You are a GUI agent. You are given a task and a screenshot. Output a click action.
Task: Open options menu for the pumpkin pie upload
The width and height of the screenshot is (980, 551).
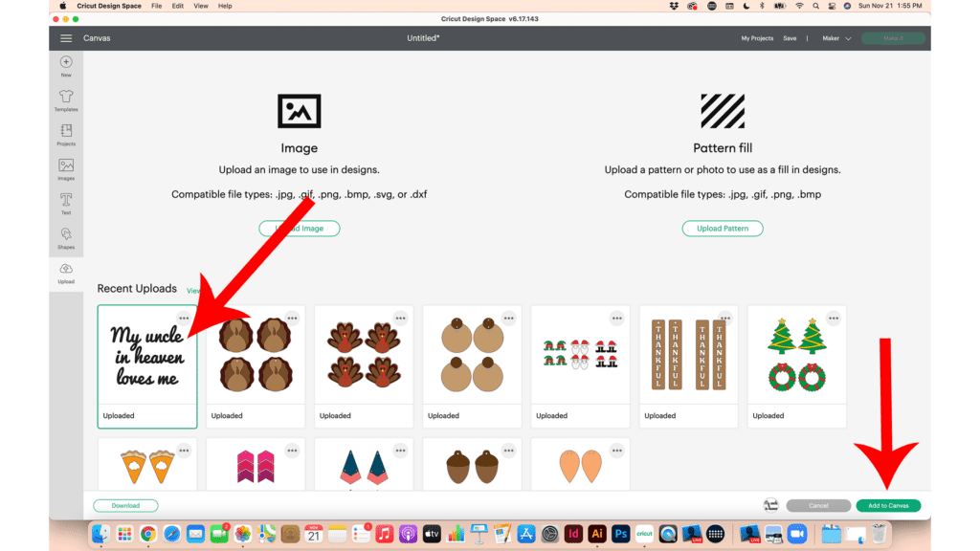point(184,451)
